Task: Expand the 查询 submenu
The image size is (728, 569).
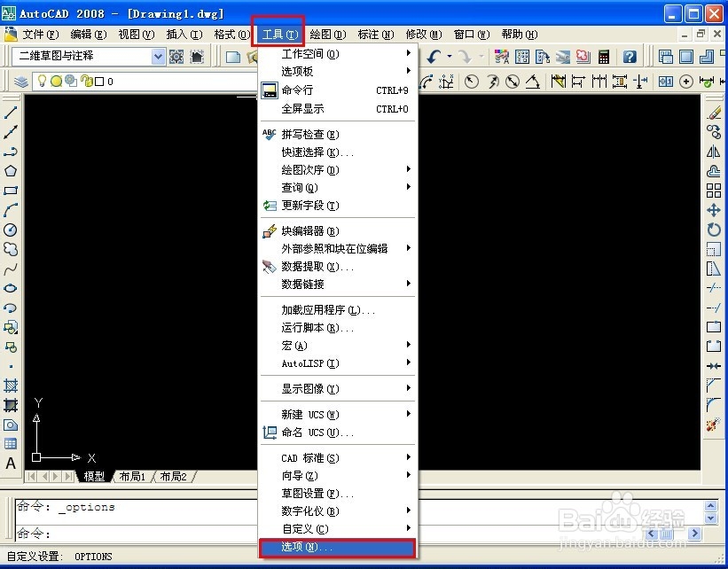Action: coord(338,188)
